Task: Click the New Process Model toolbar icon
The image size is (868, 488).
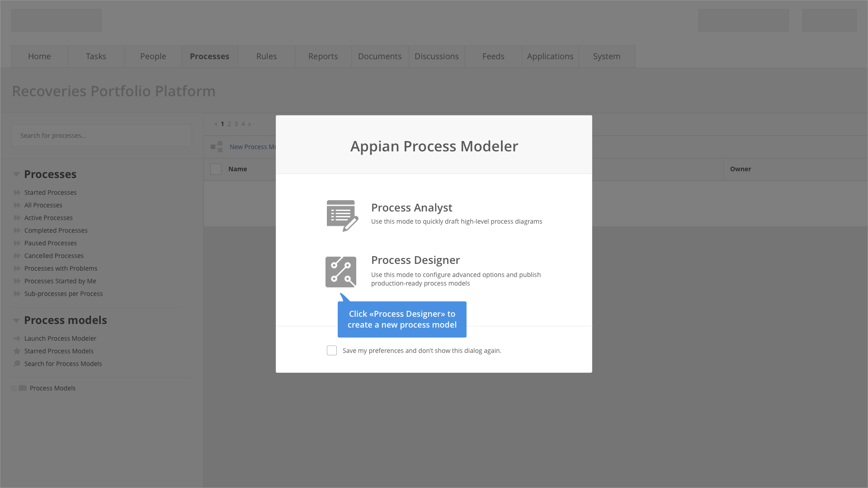Action: click(x=217, y=146)
